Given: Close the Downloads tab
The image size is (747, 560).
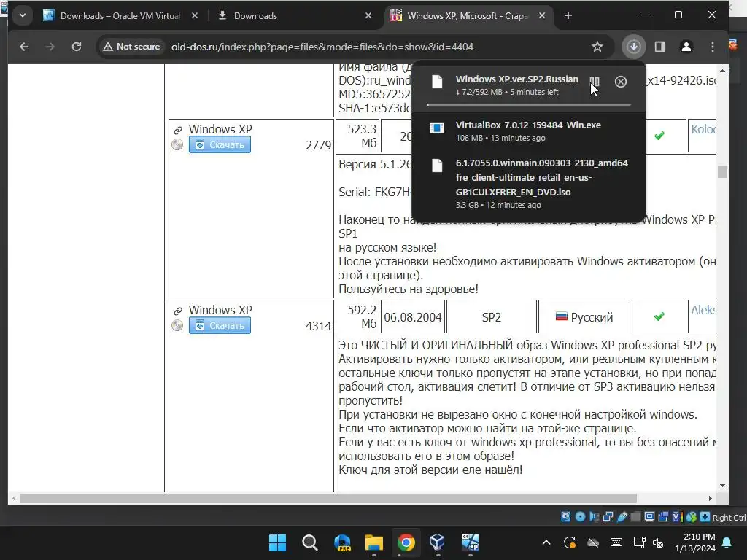Looking at the screenshot, I should tap(368, 16).
